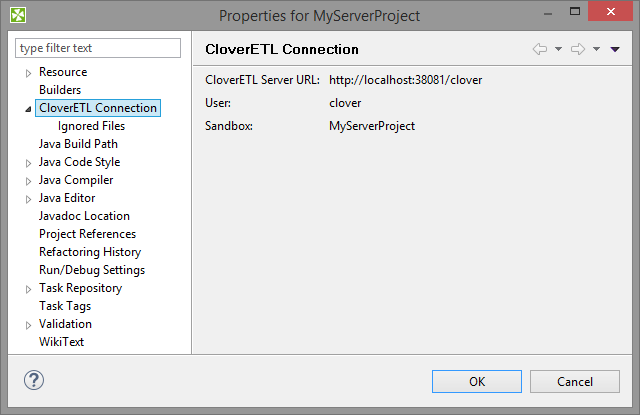Select Ignored Files in the tree

click(91, 126)
